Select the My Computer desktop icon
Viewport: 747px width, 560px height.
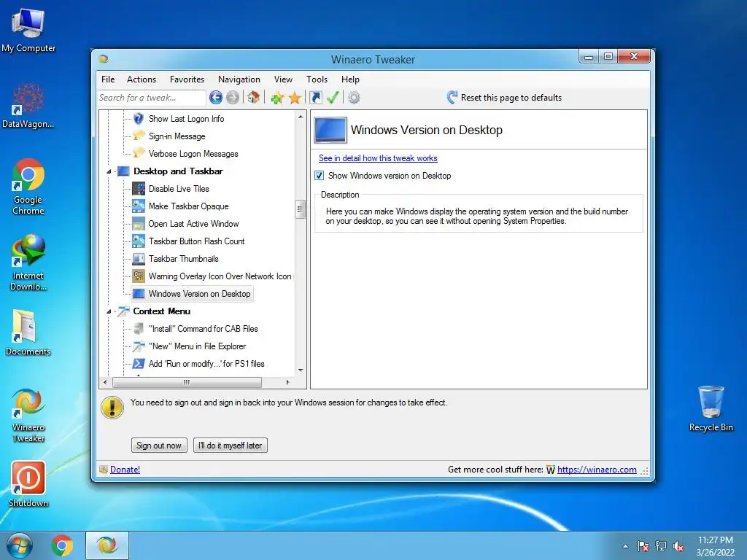pos(28,30)
